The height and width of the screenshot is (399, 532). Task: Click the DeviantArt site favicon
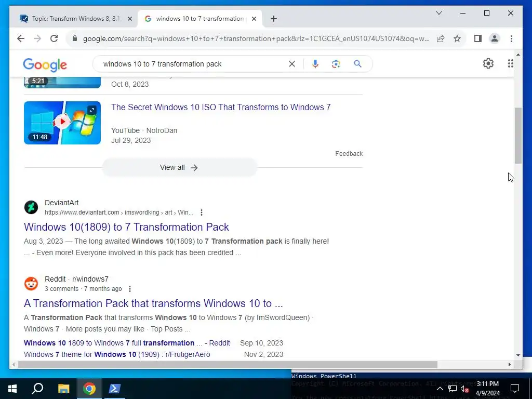pos(31,207)
